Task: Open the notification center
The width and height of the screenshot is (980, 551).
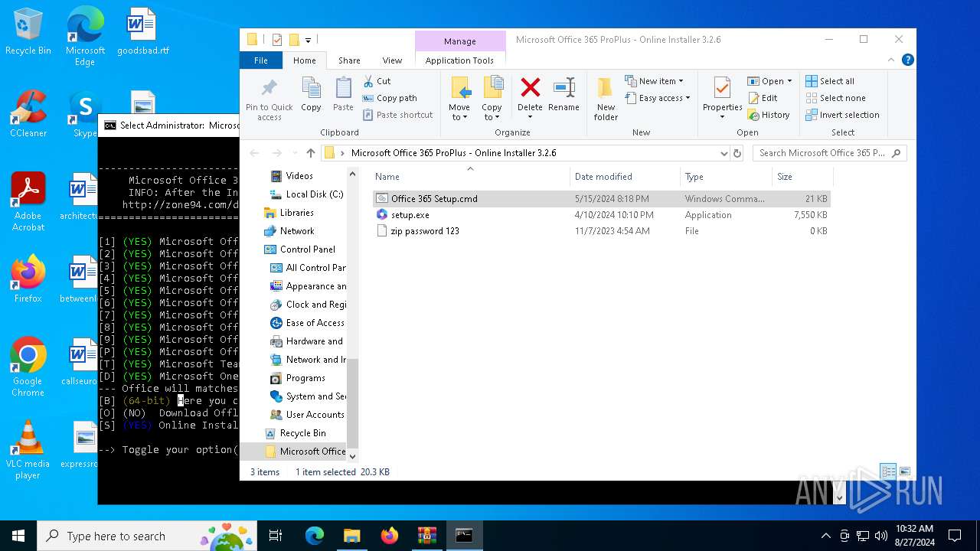Action: point(955,536)
